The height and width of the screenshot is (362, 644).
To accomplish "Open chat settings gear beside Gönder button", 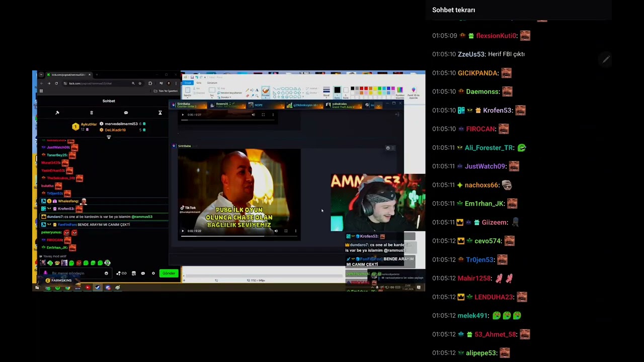I will point(153,273).
